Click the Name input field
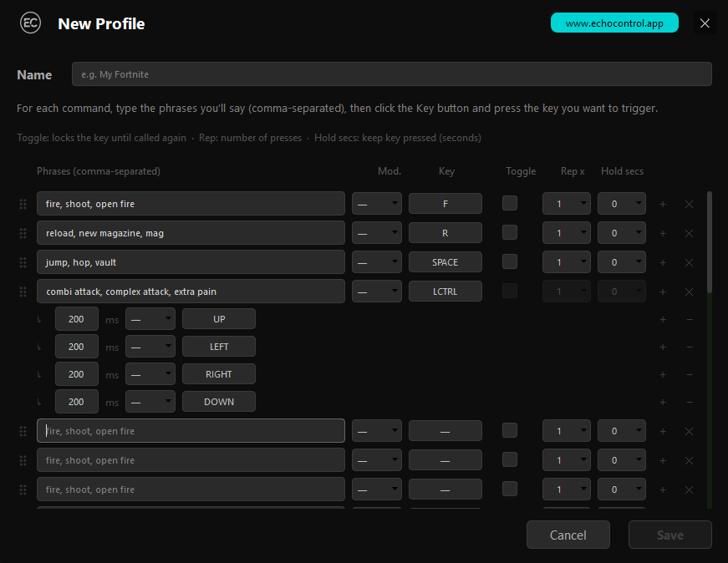This screenshot has height=563, width=728. pyautogui.click(x=391, y=74)
